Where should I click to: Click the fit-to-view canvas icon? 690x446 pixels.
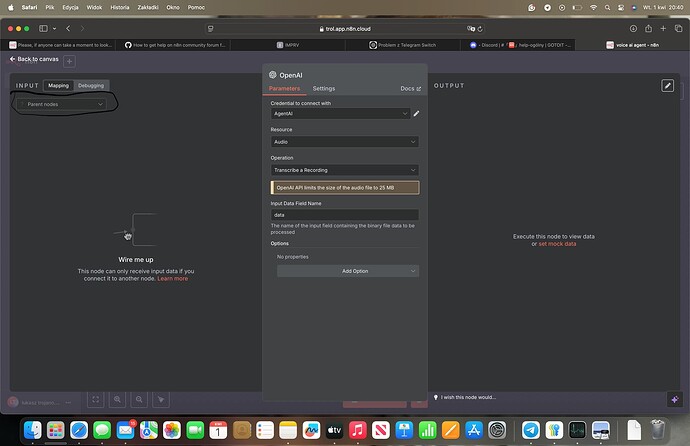point(95,399)
